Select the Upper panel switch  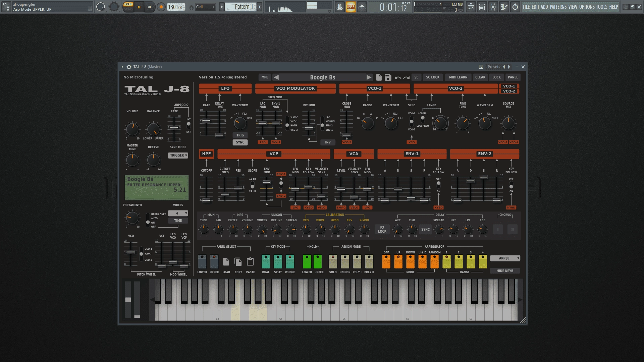click(214, 261)
